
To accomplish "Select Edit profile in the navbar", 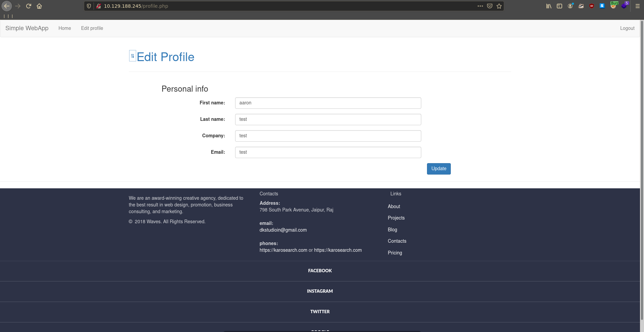I will coord(92,28).
